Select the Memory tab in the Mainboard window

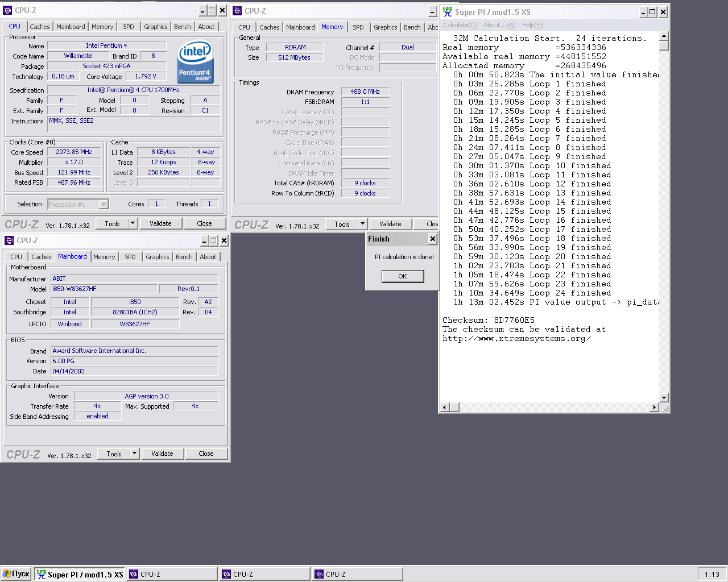click(104, 257)
